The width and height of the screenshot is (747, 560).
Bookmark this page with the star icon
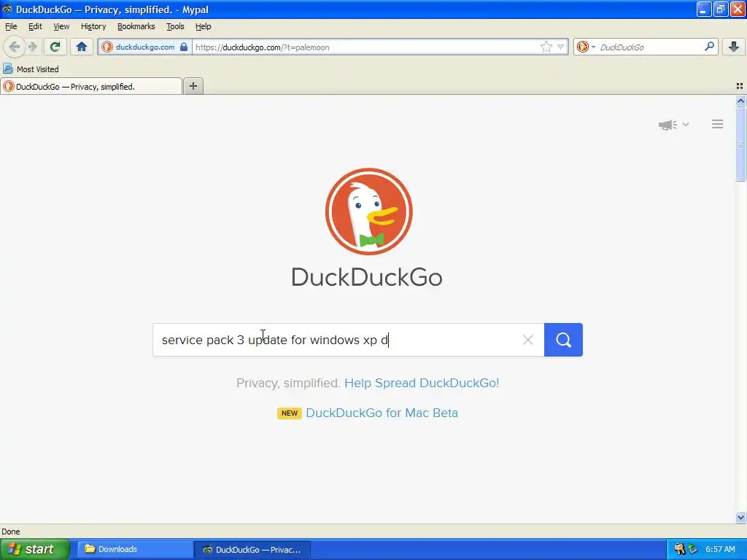pyautogui.click(x=546, y=47)
